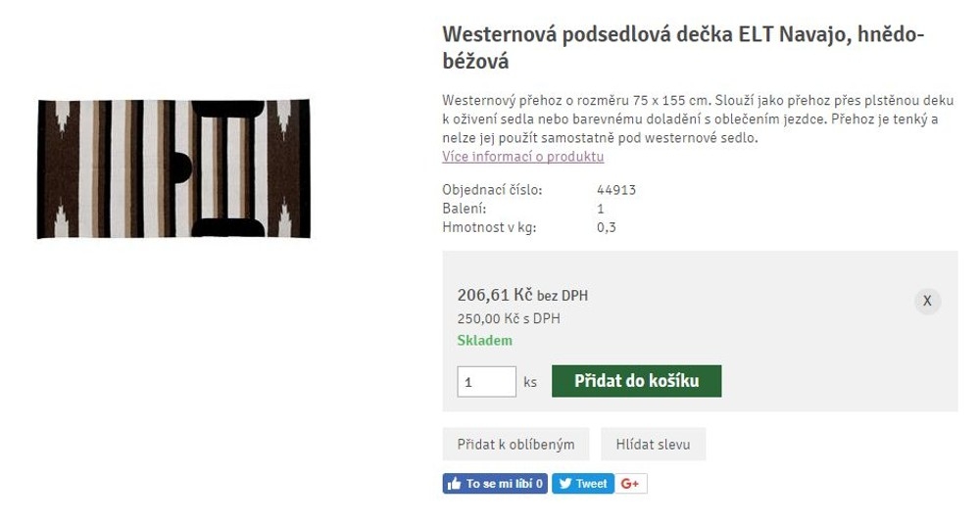
Task: Dismiss the price box with X
Action: pyautogui.click(x=927, y=301)
